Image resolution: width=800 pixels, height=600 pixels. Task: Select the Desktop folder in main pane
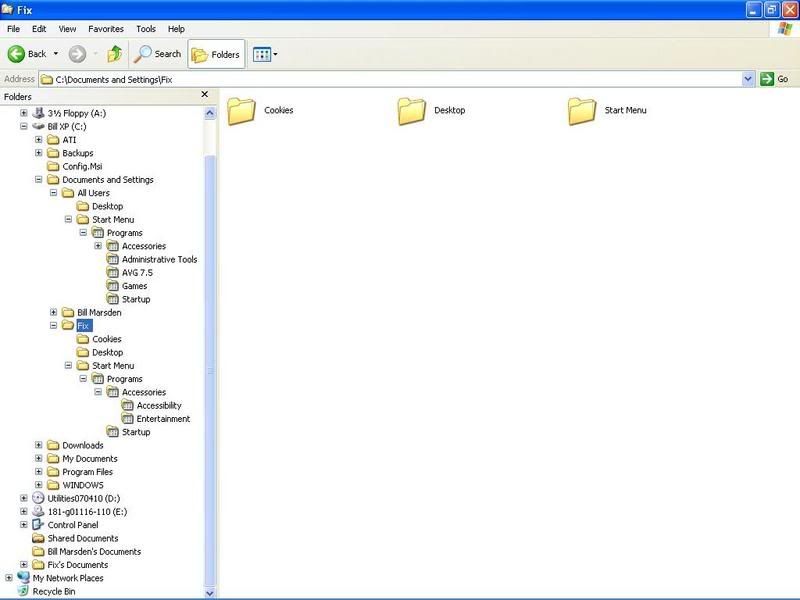pyautogui.click(x=412, y=111)
